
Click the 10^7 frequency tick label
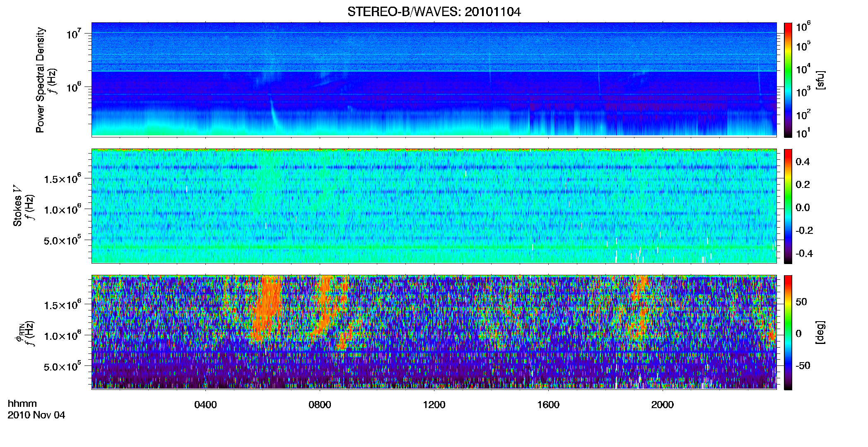[74, 34]
